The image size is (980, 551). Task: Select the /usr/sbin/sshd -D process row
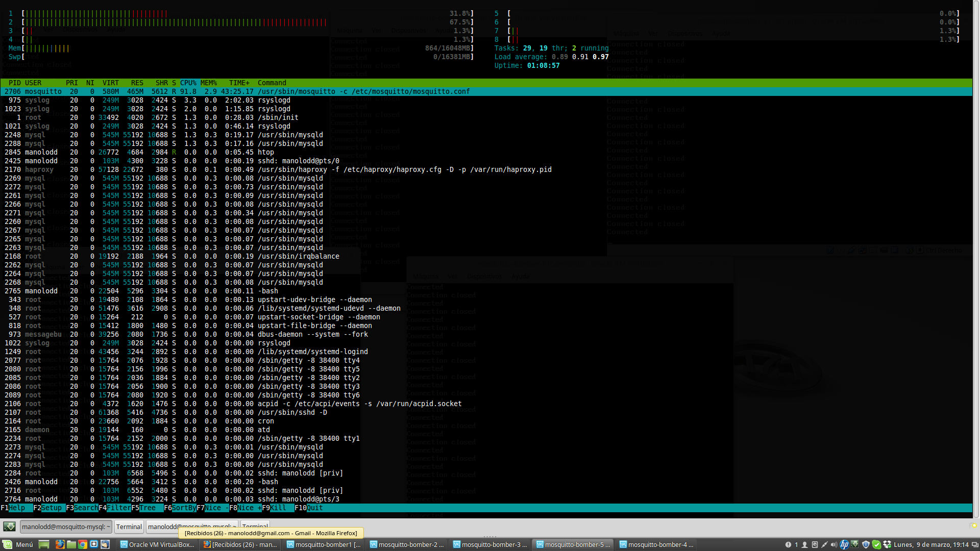tap(486, 412)
